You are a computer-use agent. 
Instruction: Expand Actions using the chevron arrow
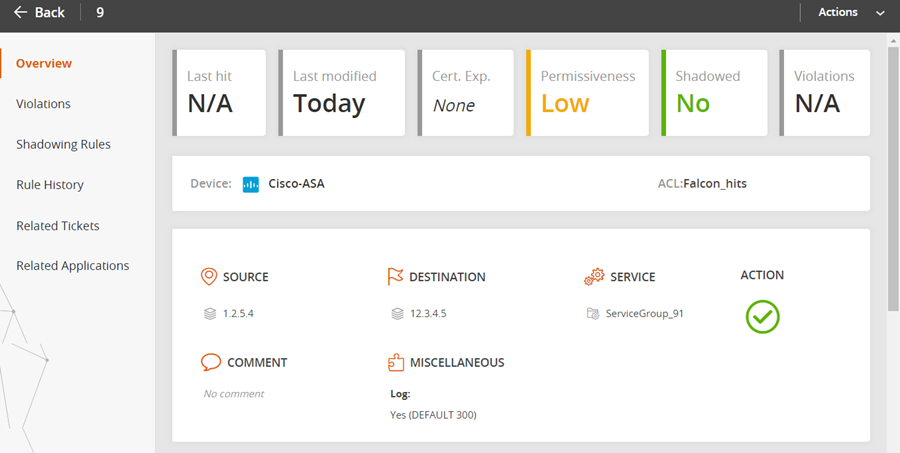coord(880,13)
